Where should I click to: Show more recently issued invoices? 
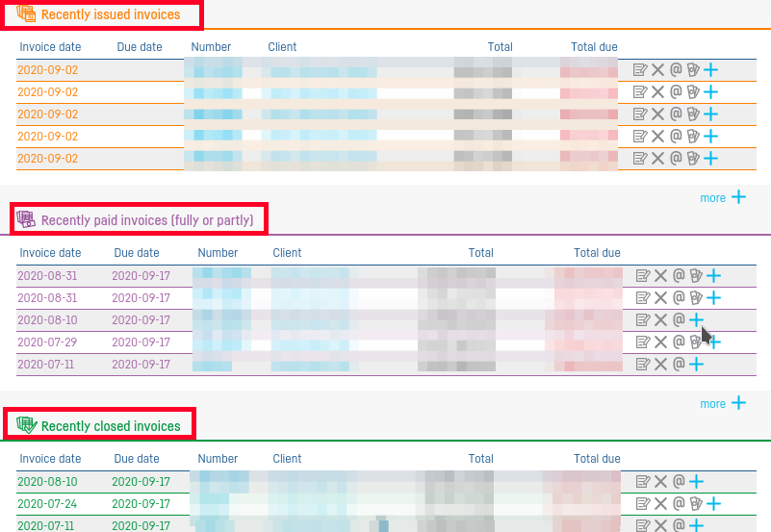723,197
